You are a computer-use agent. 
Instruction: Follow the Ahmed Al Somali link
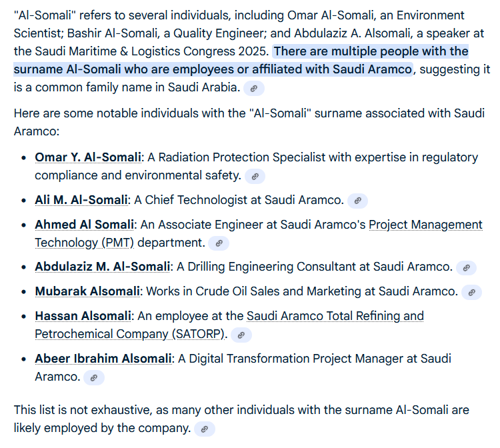click(84, 225)
